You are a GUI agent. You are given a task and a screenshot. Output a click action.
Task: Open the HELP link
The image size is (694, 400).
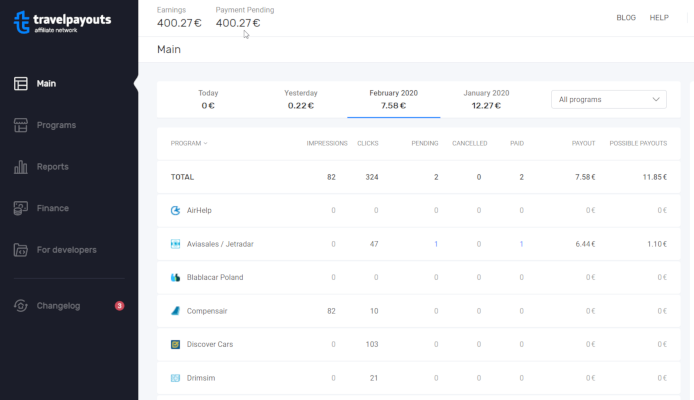[x=659, y=18]
